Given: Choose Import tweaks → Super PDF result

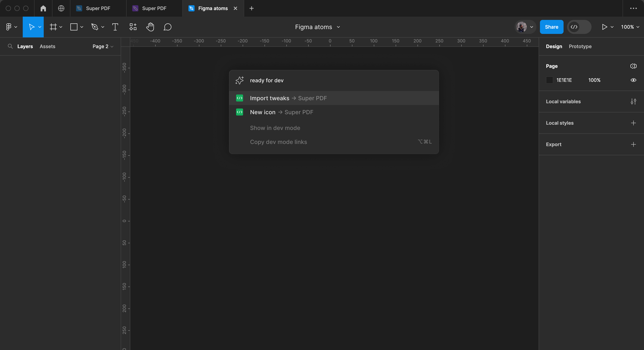Looking at the screenshot, I should tap(334, 98).
